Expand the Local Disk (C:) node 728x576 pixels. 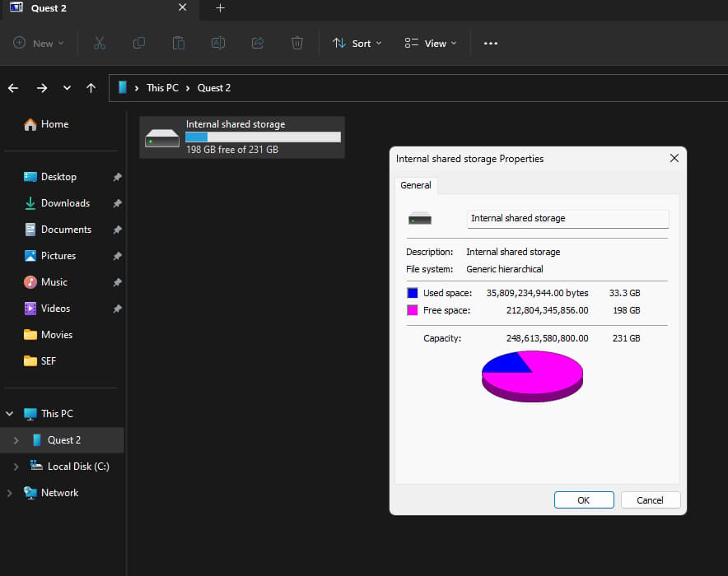coord(16,467)
